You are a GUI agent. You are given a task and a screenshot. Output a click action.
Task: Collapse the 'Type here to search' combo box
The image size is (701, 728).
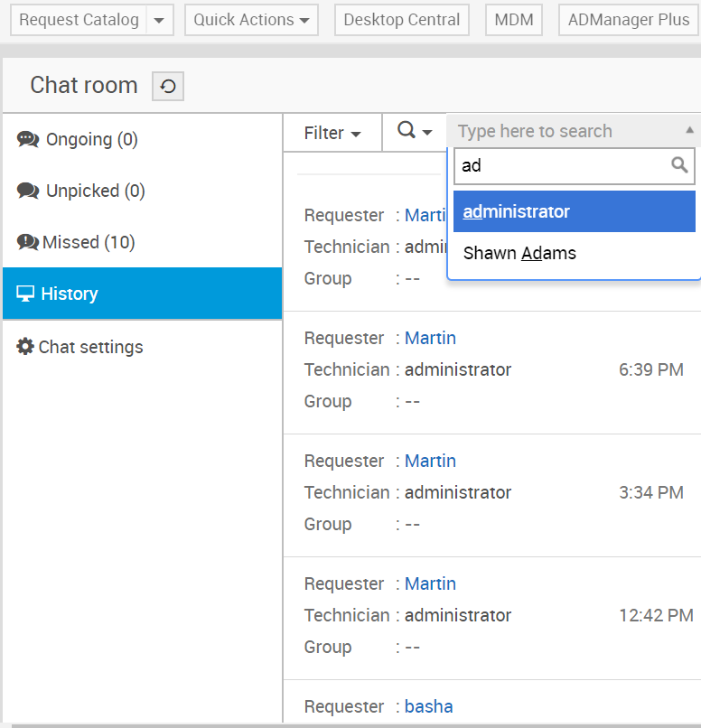[x=689, y=131]
